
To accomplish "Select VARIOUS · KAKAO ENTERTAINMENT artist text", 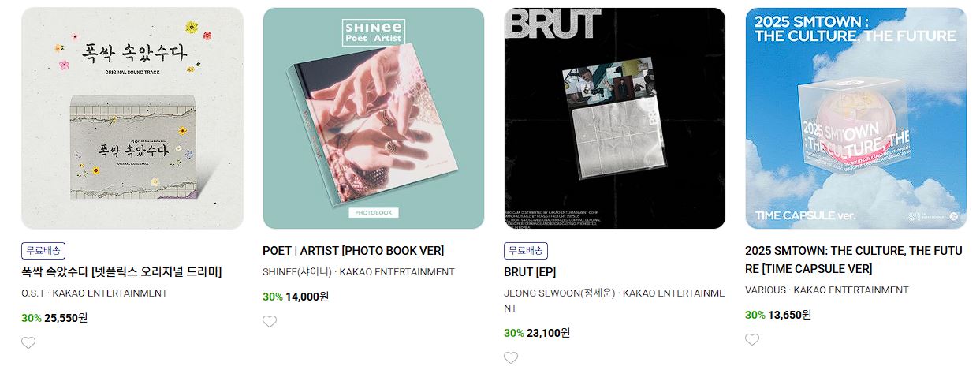I will click(x=827, y=290).
